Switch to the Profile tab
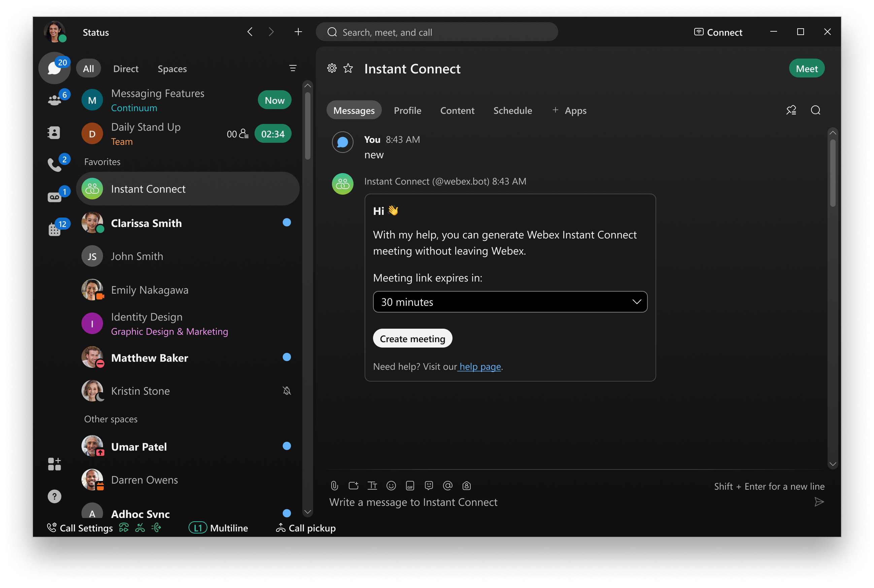This screenshot has width=874, height=588. 407,110
